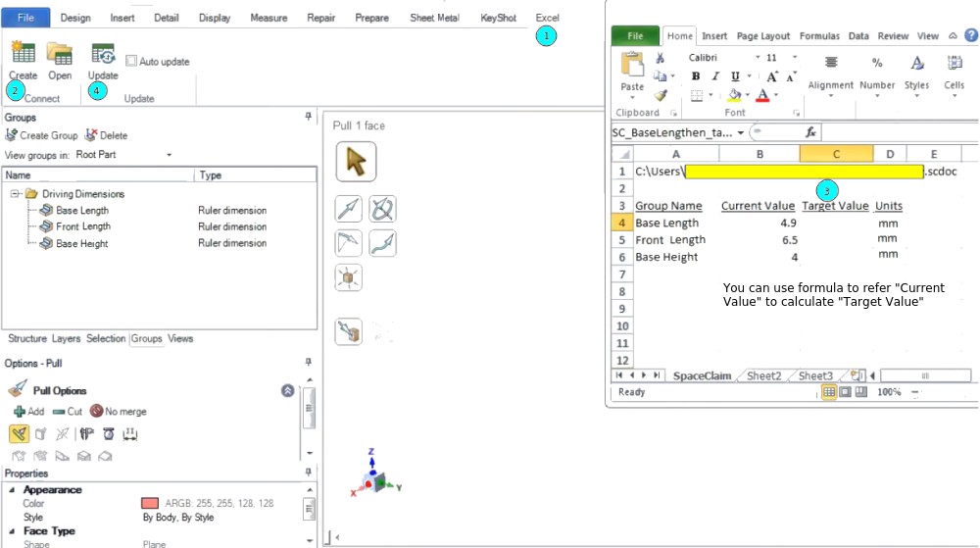Click the Appearance Color swatch in Properties

coord(150,503)
